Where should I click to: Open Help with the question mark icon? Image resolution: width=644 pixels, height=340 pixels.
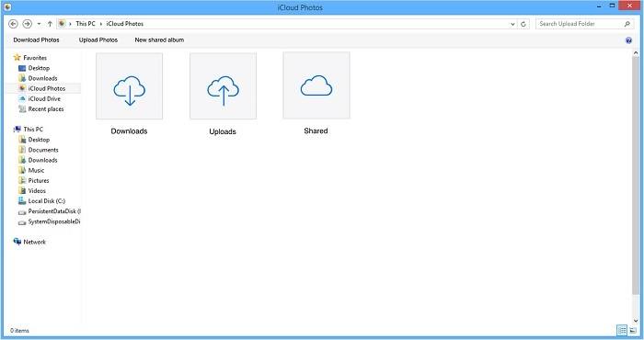[x=628, y=40]
